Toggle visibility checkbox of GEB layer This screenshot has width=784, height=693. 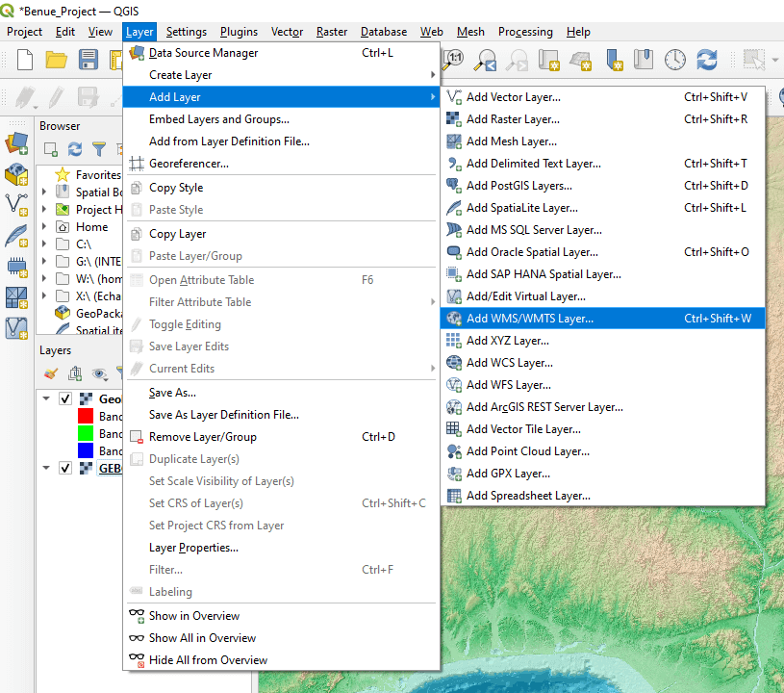click(65, 468)
